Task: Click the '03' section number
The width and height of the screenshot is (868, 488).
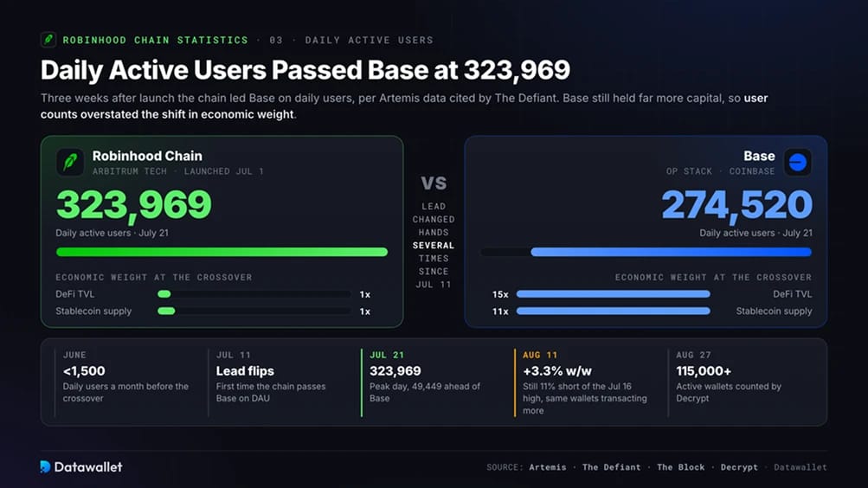Action: pos(276,40)
